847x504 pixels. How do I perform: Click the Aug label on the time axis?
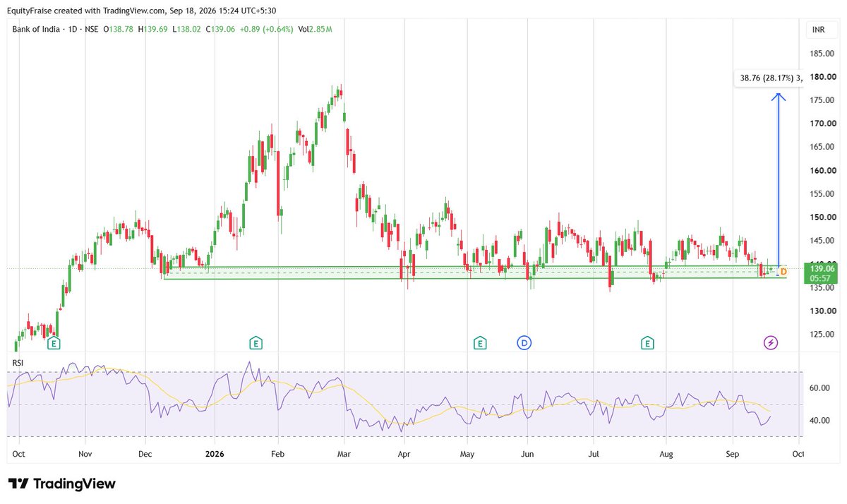[666, 455]
